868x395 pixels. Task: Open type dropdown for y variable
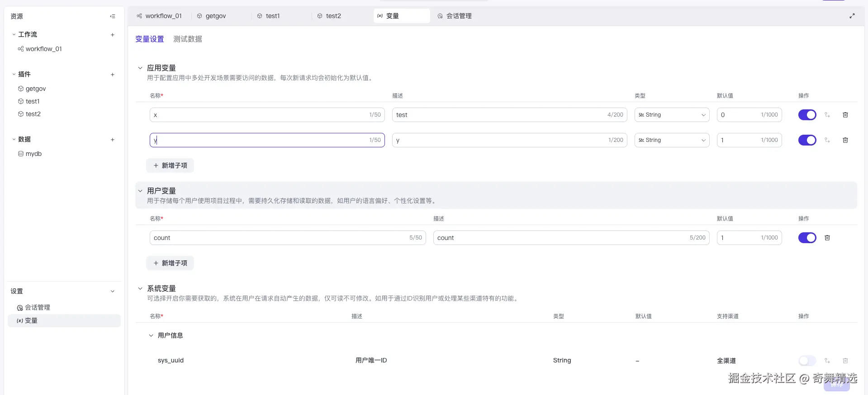pyautogui.click(x=672, y=140)
